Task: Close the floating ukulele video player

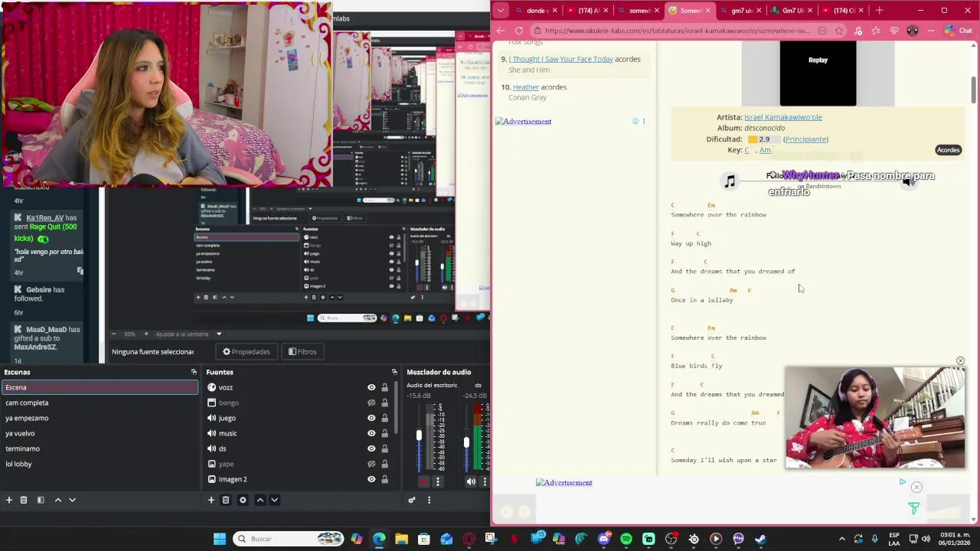Action: 960,361
